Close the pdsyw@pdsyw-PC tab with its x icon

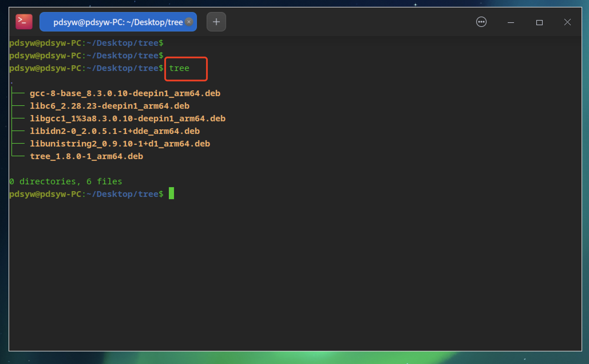click(x=189, y=22)
